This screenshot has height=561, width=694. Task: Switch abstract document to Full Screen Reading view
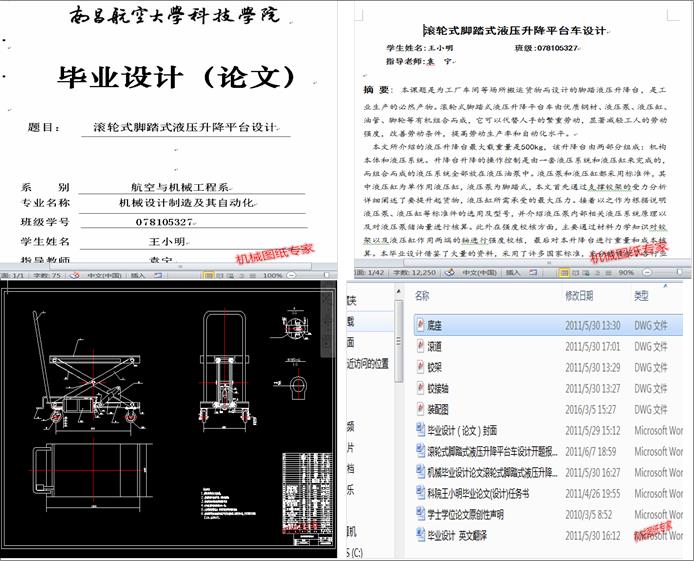[x=576, y=273]
